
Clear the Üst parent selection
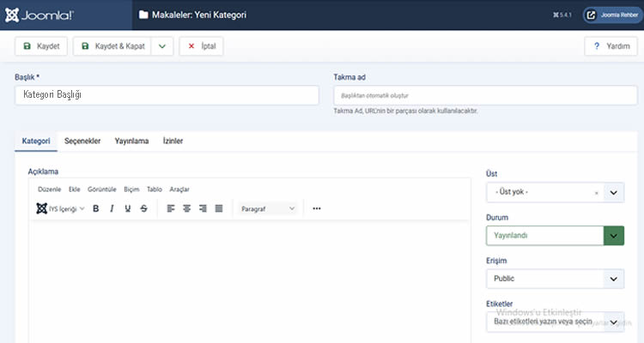tap(596, 193)
